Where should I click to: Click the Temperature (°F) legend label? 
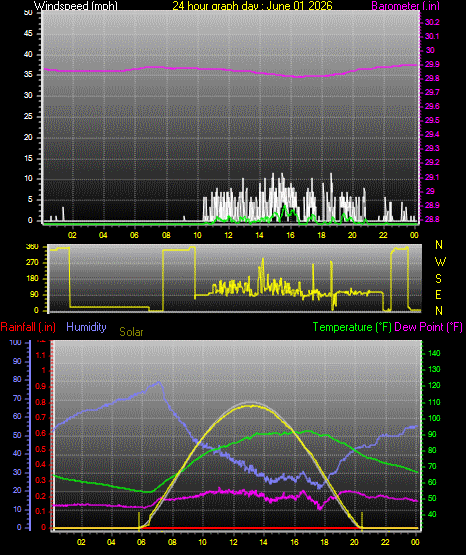(x=352, y=327)
